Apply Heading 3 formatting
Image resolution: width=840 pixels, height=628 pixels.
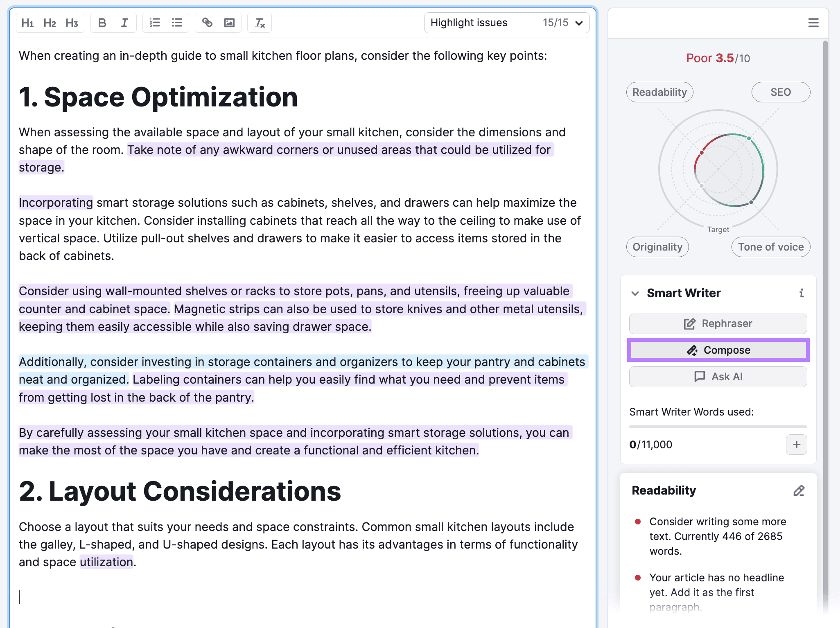click(x=72, y=23)
